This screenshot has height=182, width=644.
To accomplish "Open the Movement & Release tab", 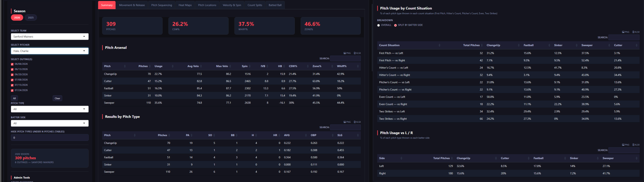I will [x=132, y=5].
